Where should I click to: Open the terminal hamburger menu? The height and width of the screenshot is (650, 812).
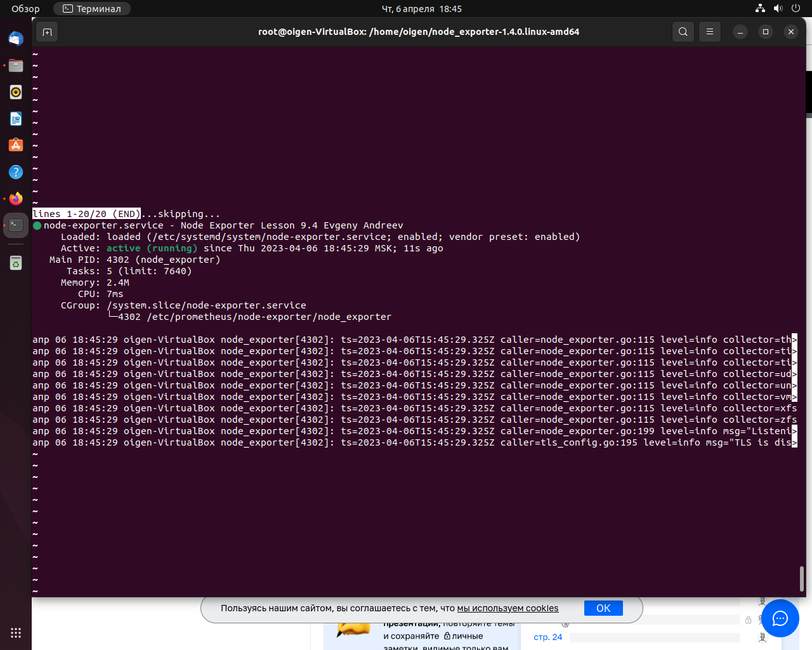click(x=709, y=31)
